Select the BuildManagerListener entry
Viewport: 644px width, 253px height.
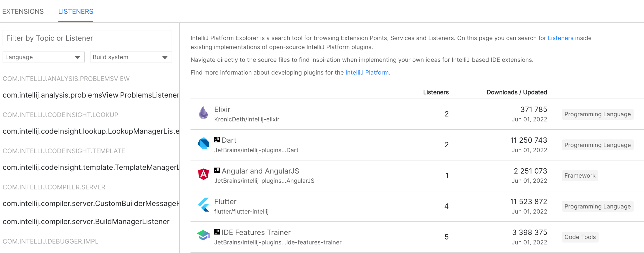click(x=86, y=221)
